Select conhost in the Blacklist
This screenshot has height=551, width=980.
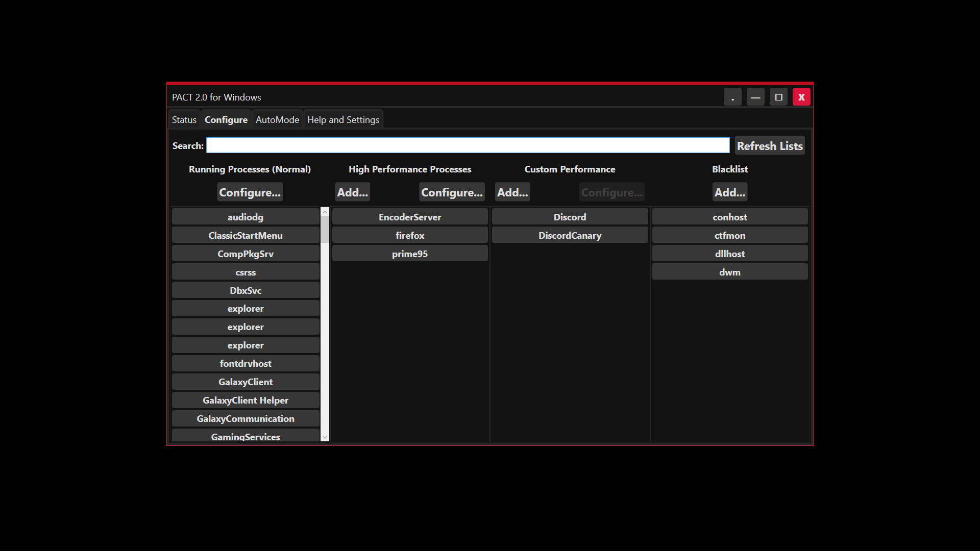click(729, 217)
